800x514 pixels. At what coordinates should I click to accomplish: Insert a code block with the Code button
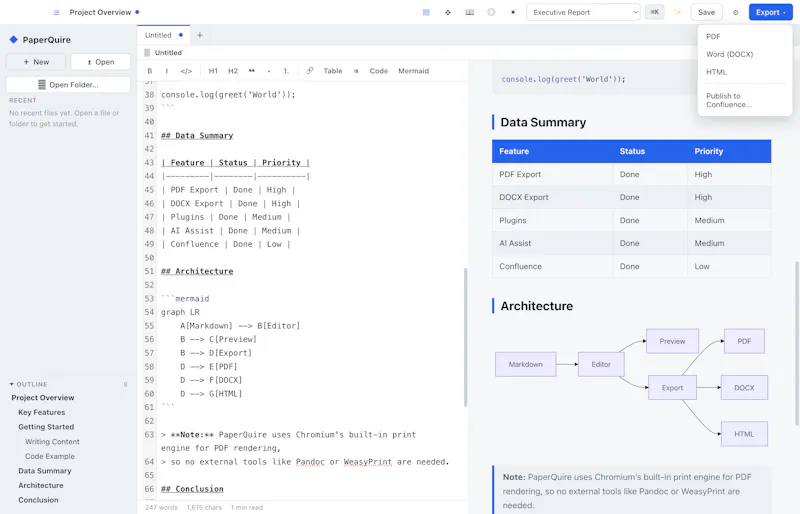tap(379, 71)
